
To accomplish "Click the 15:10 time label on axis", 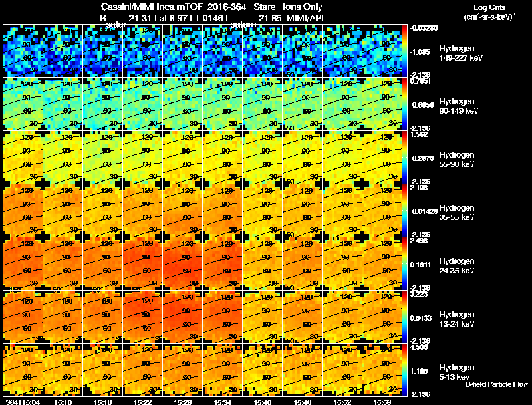I will click(63, 402).
